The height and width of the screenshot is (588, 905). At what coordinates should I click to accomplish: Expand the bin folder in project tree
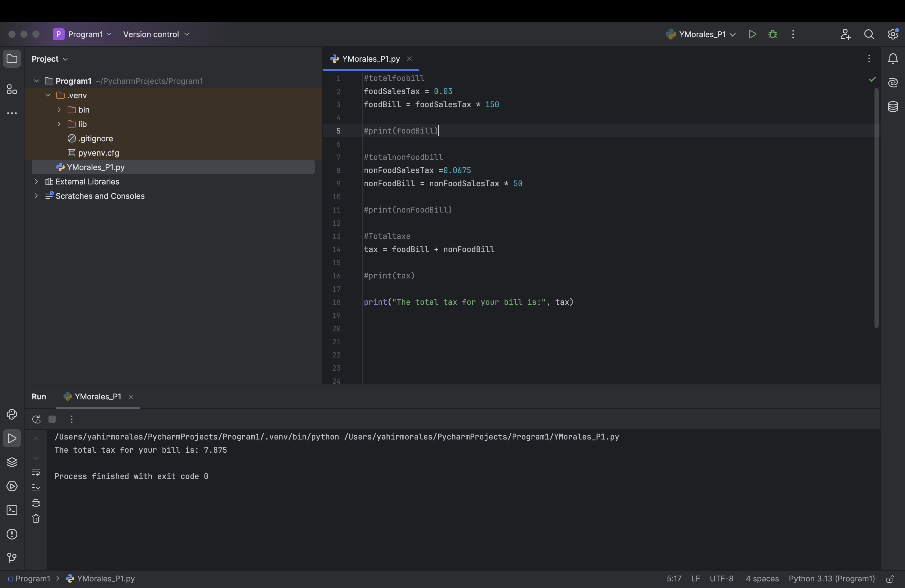(x=59, y=110)
